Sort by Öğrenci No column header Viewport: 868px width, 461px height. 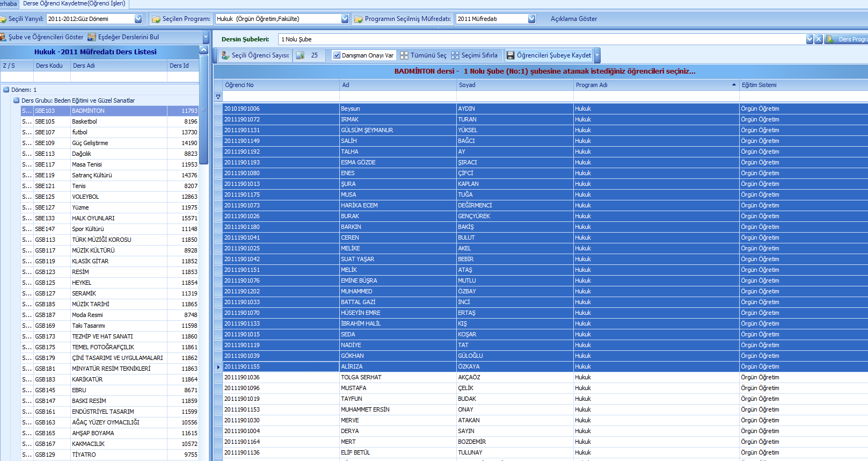click(x=281, y=85)
